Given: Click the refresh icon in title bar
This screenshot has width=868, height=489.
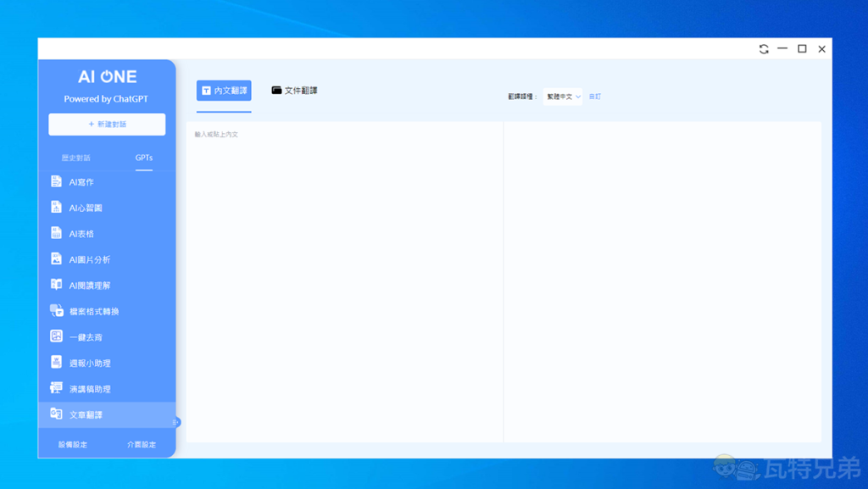Looking at the screenshot, I should click(x=764, y=49).
